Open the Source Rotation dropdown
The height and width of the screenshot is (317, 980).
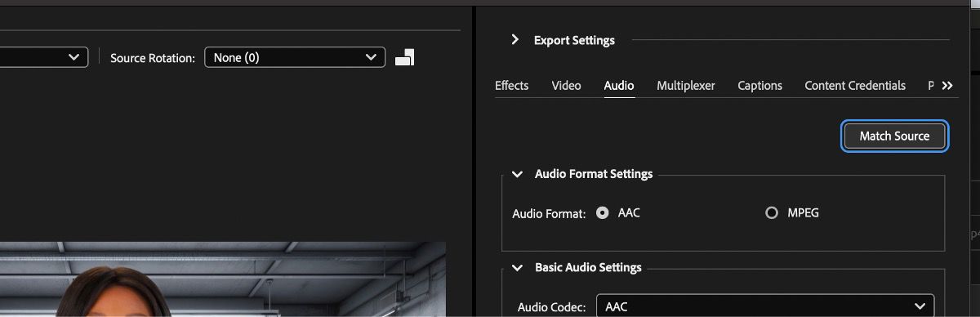point(295,57)
